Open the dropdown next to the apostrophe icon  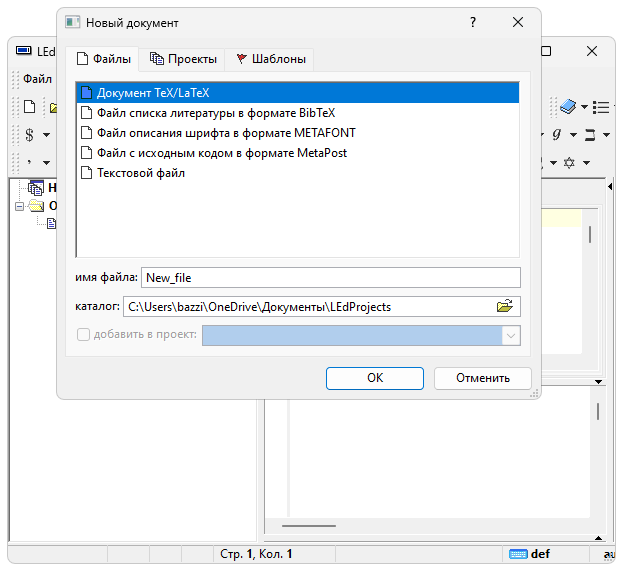coord(46,163)
